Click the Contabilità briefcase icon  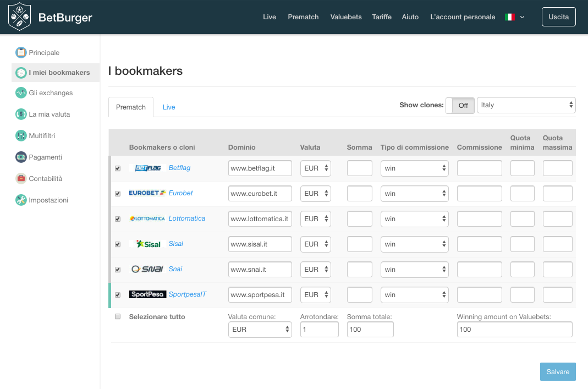click(21, 179)
